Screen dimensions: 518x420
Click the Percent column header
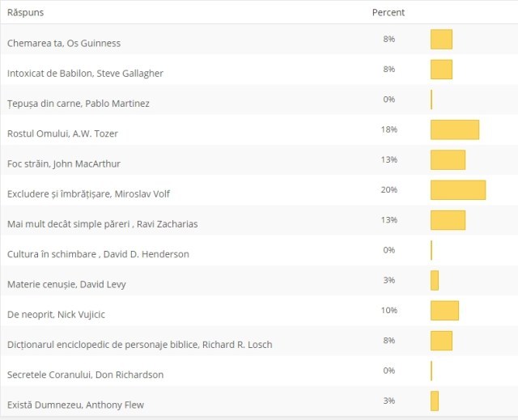pyautogui.click(x=388, y=13)
